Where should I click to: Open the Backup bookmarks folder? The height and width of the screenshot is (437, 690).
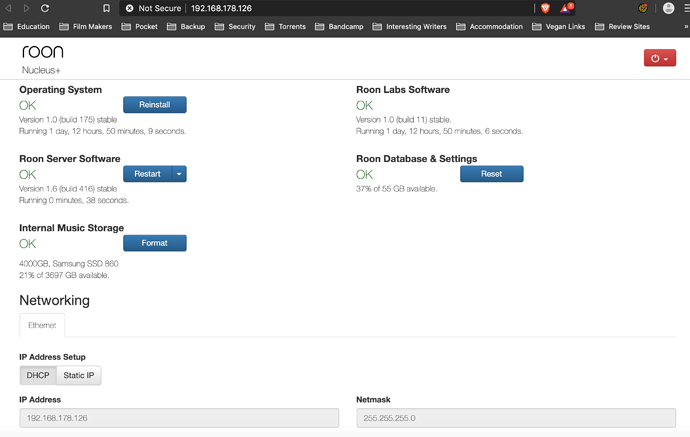click(186, 27)
